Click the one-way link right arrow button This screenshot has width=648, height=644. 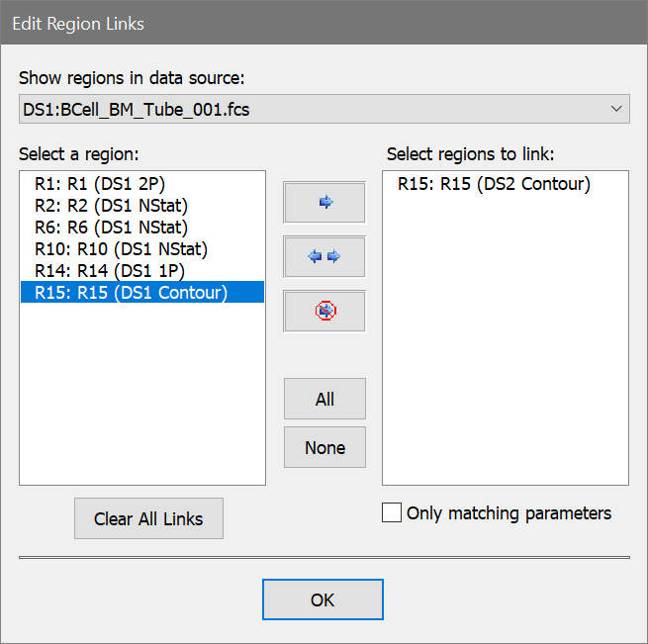click(324, 203)
